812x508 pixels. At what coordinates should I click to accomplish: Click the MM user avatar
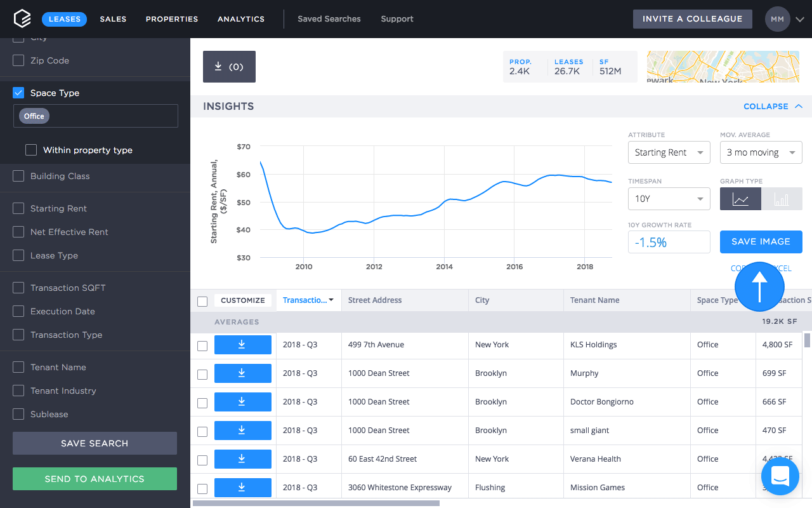[x=777, y=19]
